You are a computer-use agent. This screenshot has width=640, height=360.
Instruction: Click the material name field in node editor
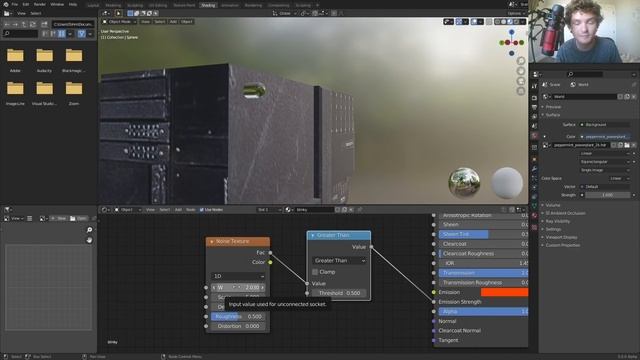click(x=314, y=210)
